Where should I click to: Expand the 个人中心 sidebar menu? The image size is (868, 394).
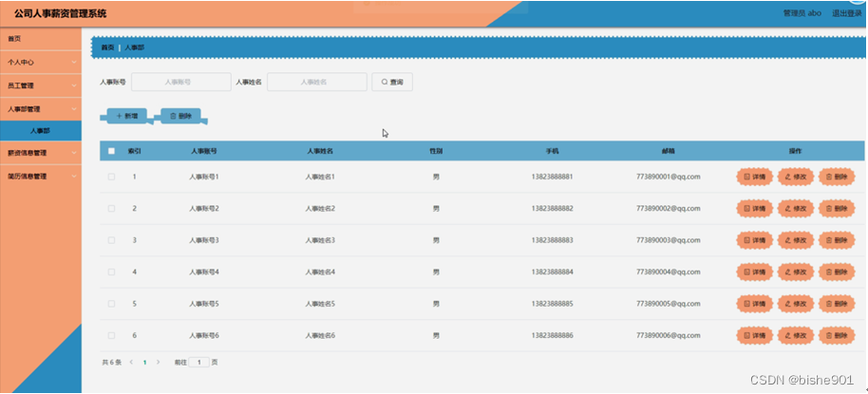click(41, 63)
